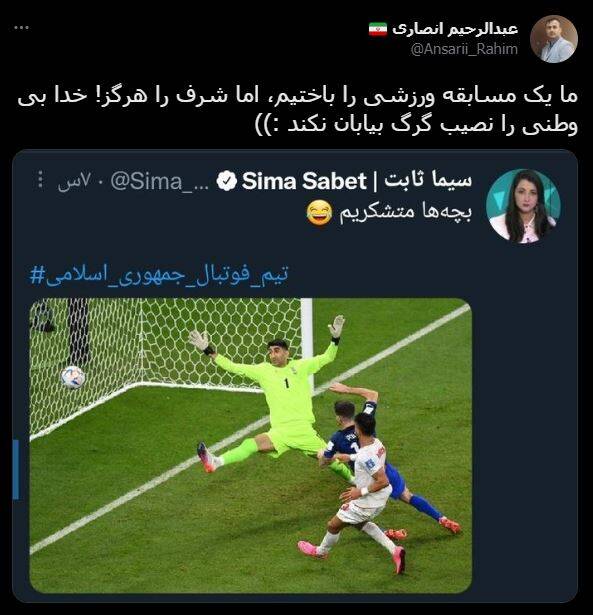The height and width of the screenshot is (615, 593).
Task: Open the Islamic Republic football team hashtag
Action: (x=159, y=274)
